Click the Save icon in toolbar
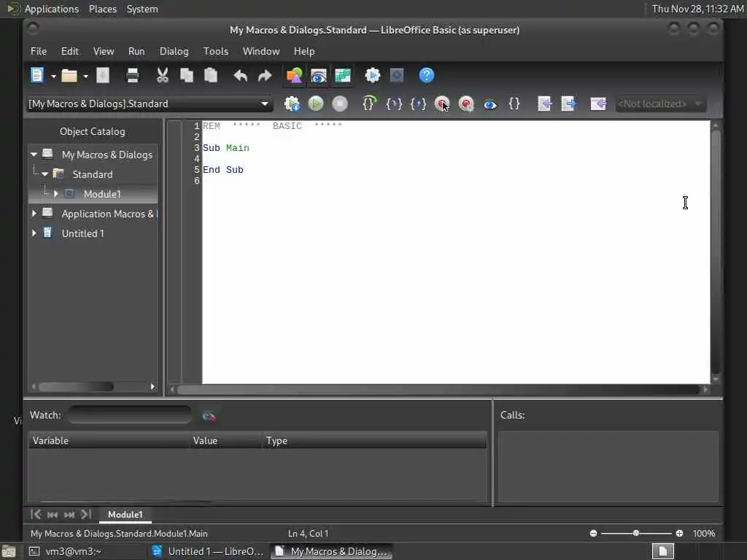The height and width of the screenshot is (560, 747). [103, 75]
